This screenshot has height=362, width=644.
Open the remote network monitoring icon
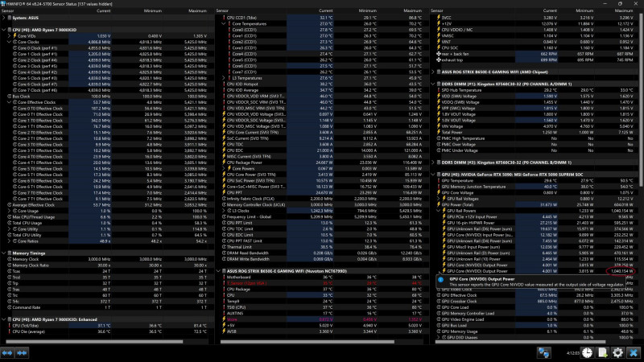[544, 352]
